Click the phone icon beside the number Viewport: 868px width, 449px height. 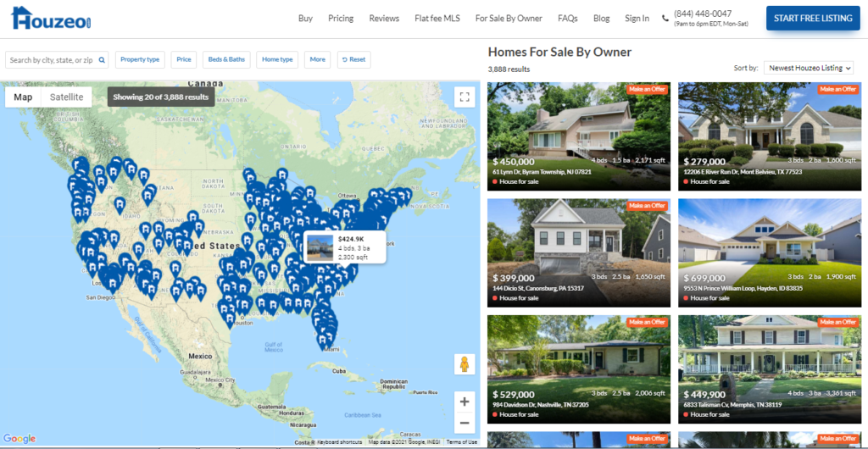point(665,19)
